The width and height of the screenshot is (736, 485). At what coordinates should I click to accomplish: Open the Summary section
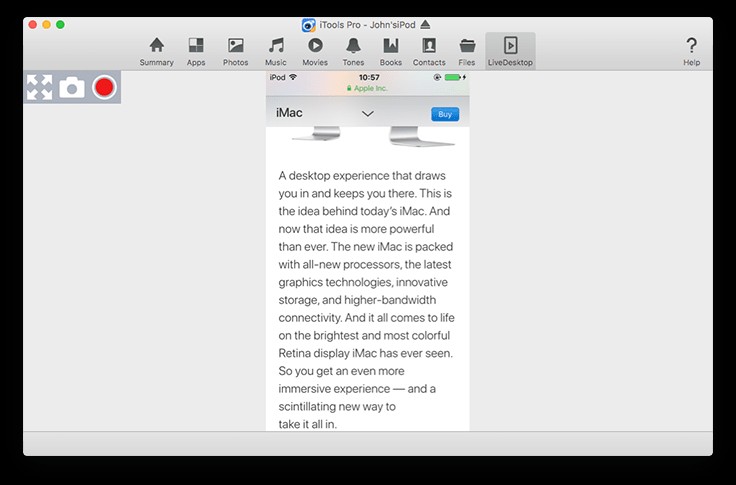(157, 51)
